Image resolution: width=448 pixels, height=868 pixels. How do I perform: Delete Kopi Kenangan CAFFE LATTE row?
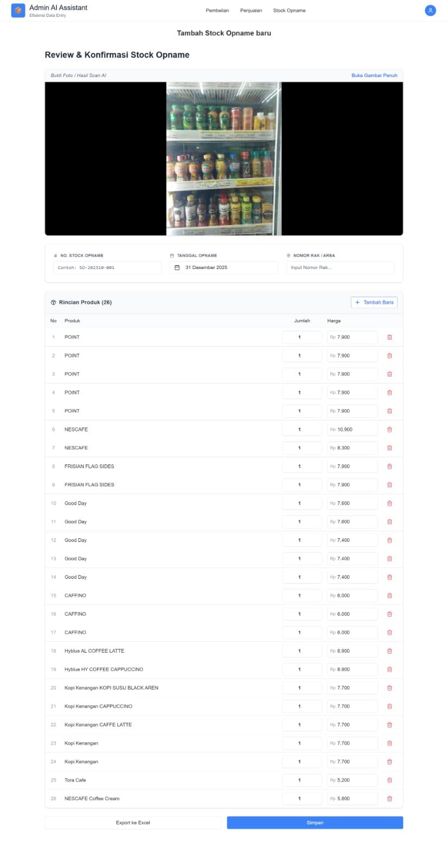[389, 725]
